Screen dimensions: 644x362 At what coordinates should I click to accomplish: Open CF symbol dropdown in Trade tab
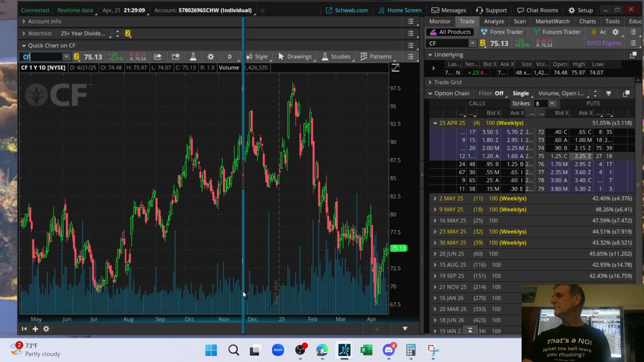coord(472,43)
